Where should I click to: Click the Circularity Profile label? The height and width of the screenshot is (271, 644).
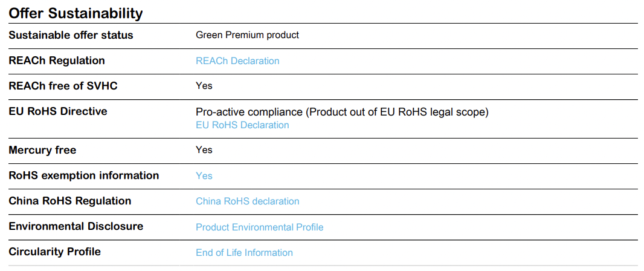pyautogui.click(x=54, y=252)
